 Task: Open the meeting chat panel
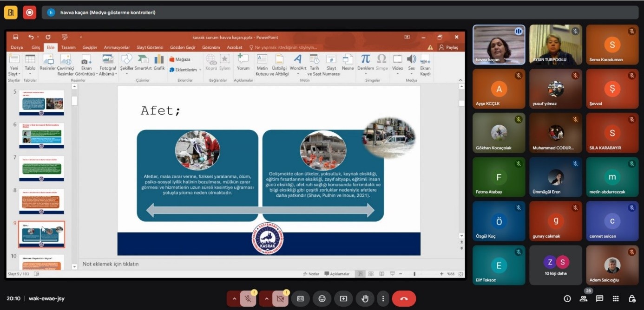click(599, 298)
